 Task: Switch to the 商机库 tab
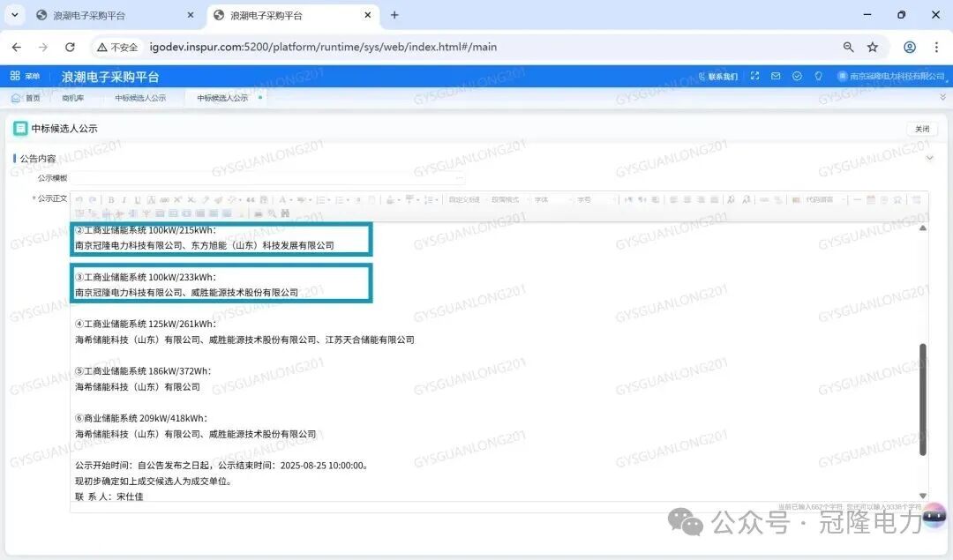[x=72, y=98]
